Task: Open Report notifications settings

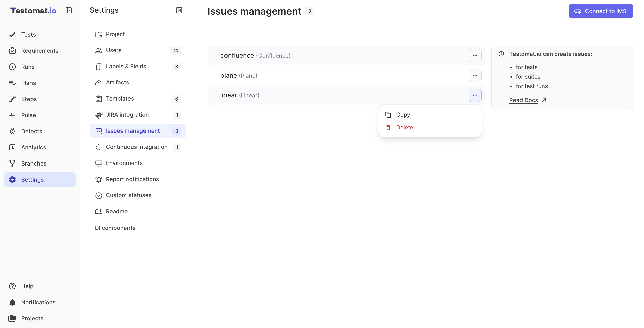Action: [138, 179]
